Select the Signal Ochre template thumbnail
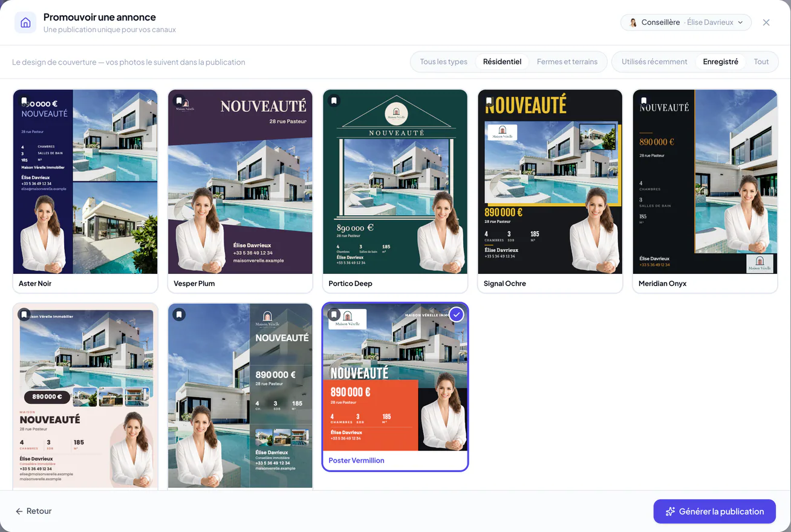This screenshot has width=791, height=532. click(x=550, y=182)
